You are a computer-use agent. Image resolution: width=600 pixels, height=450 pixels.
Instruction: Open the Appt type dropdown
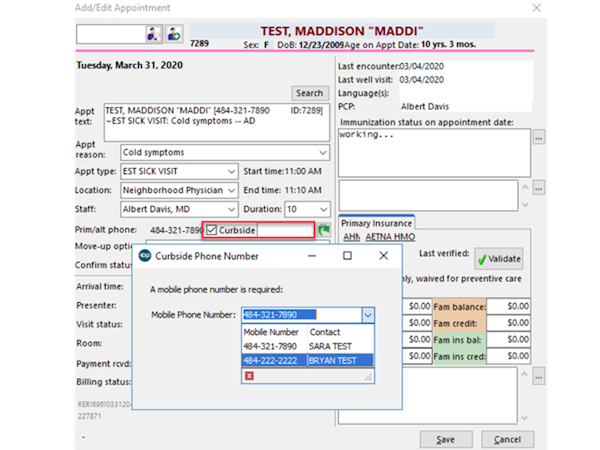[231, 171]
